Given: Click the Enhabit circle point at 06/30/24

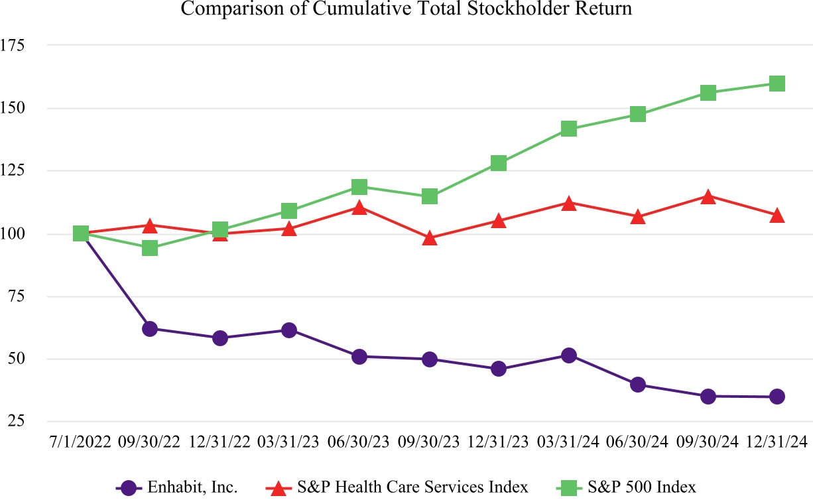Looking at the screenshot, I should [638, 385].
